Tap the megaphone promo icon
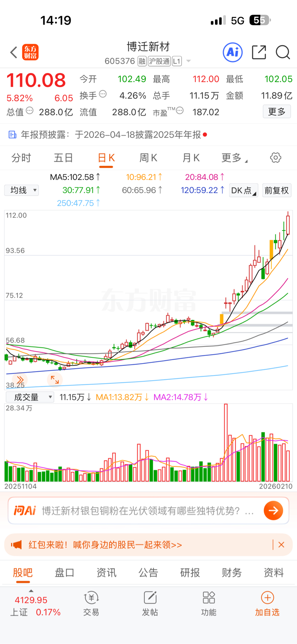Viewport: 297px width, 644px height. point(16,545)
